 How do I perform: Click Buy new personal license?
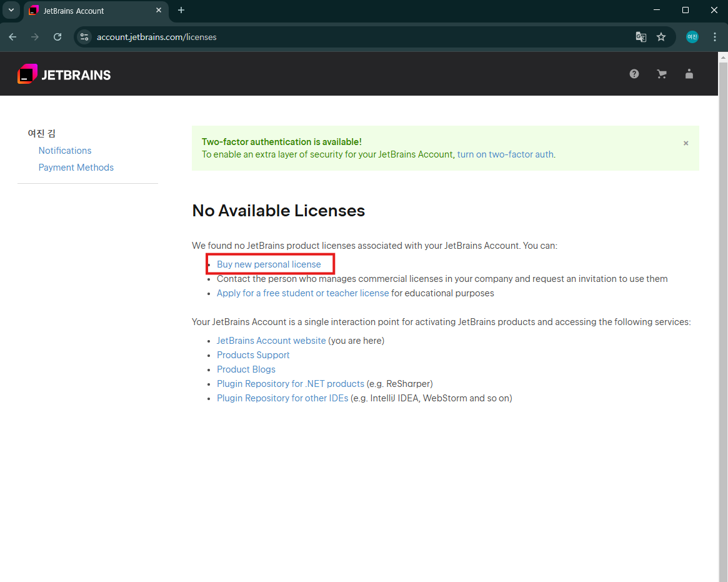click(x=269, y=264)
